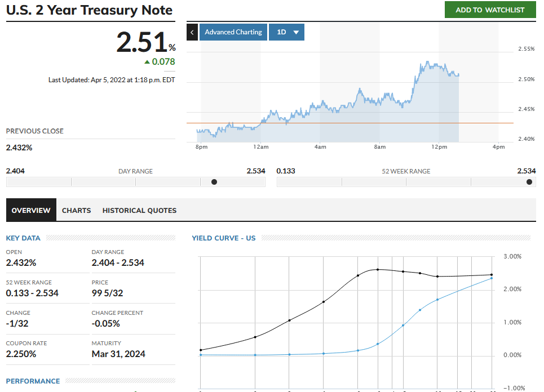Screen dimensions: 544x392
Task: Open the 1D timeframe dropdown
Action: pos(286,32)
